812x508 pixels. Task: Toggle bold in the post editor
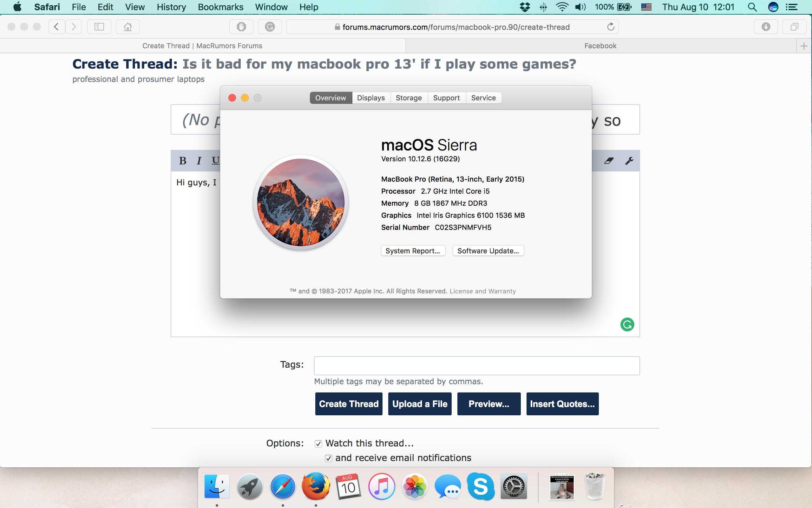(182, 161)
